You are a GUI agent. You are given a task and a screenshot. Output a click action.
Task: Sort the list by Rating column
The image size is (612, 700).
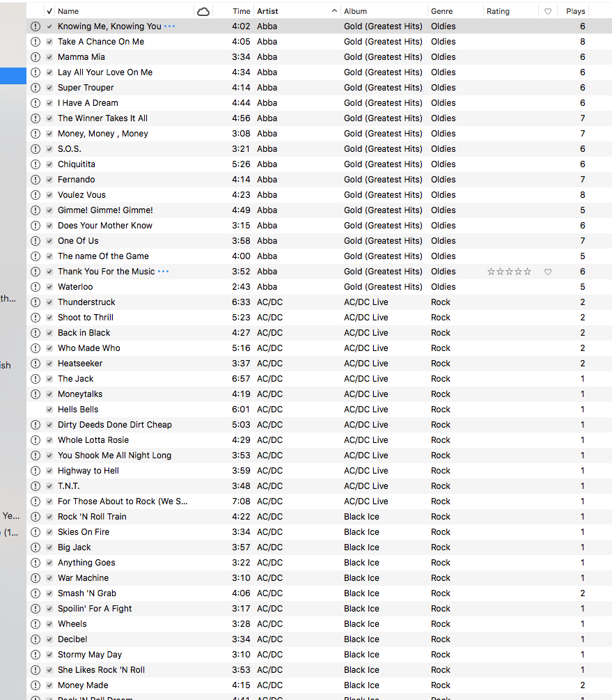coord(499,11)
